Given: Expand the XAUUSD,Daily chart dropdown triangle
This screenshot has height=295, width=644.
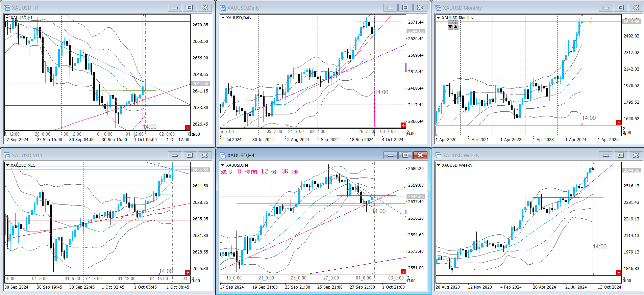Looking at the screenshot, I should coord(223,18).
